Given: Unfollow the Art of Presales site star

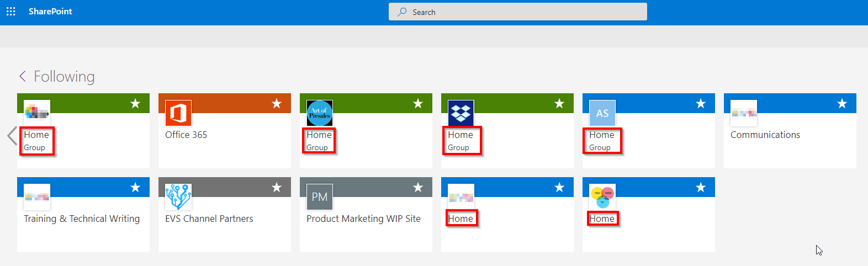Looking at the screenshot, I should pyautogui.click(x=418, y=103).
